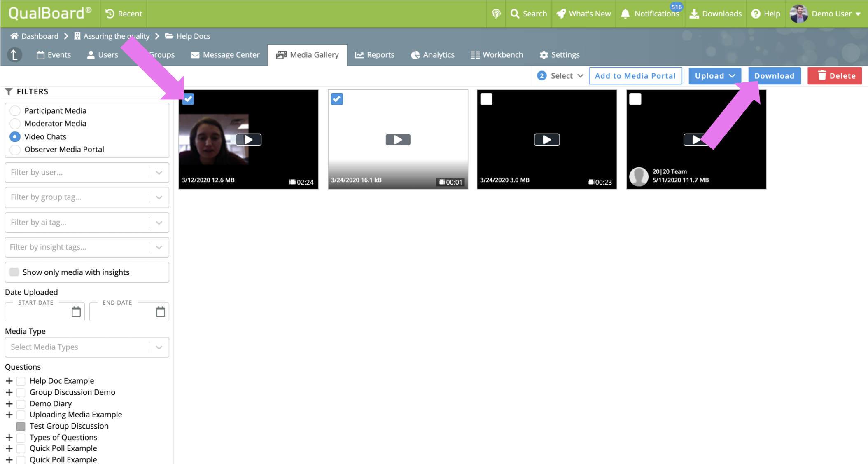Viewport: 868px width, 464px height.
Task: Click the fingerprint icon in top bar
Action: [x=496, y=14]
